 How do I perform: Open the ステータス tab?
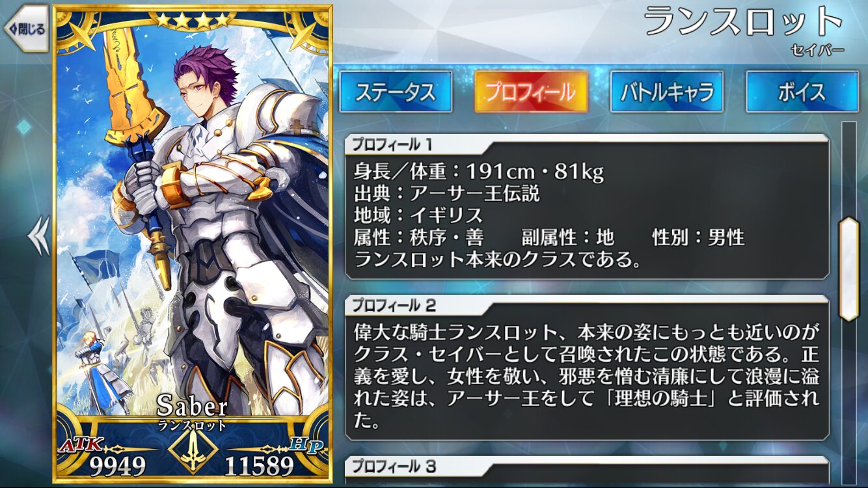click(x=395, y=92)
